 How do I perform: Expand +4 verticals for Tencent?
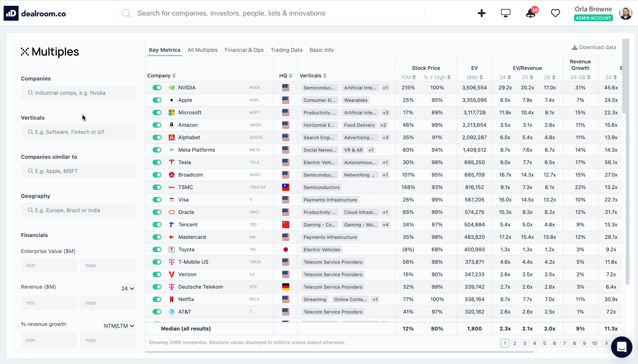pyautogui.click(x=385, y=225)
